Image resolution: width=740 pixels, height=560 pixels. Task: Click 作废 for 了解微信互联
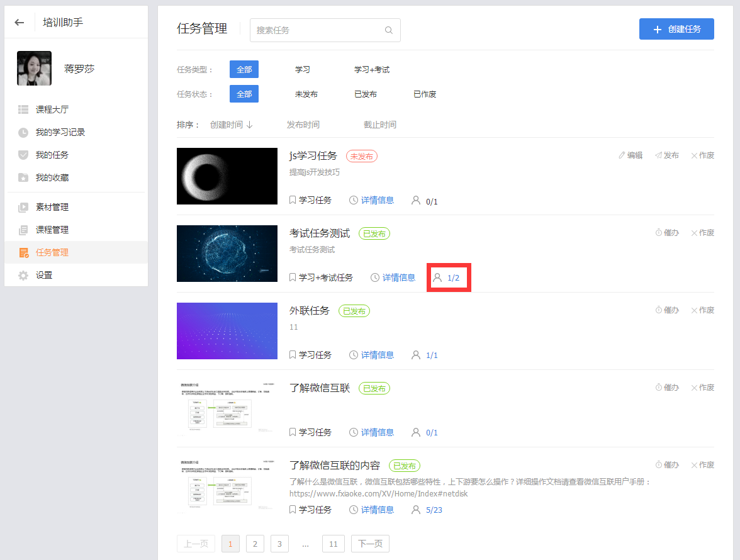(x=703, y=388)
